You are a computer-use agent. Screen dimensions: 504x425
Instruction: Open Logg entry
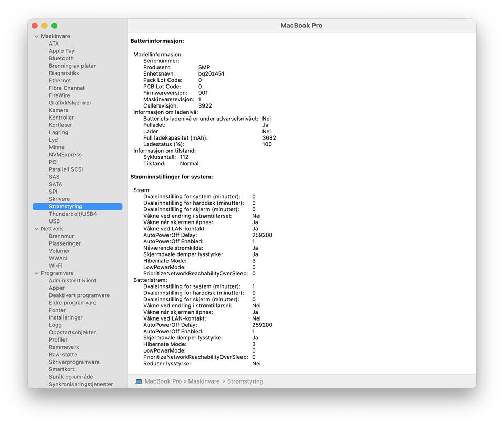coord(55,324)
